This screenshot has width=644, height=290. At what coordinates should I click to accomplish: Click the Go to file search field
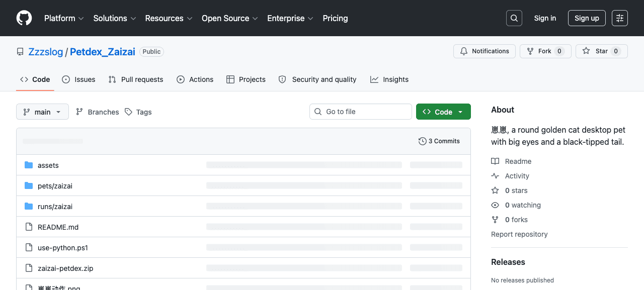[x=361, y=112]
